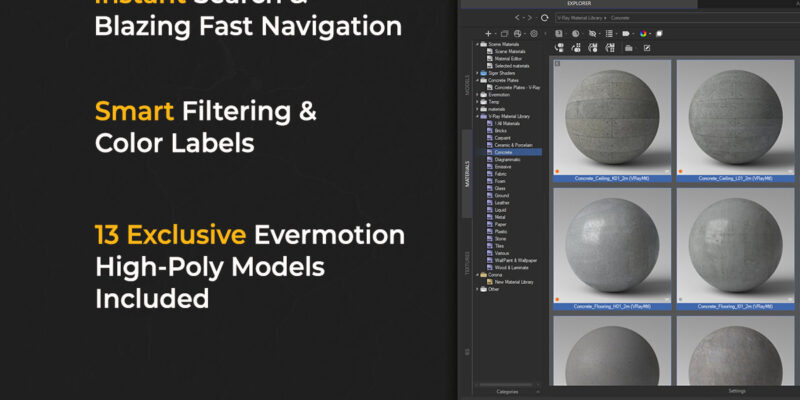Select the WallPaint & Wallpaper category
The height and width of the screenshot is (400, 800).
515,260
